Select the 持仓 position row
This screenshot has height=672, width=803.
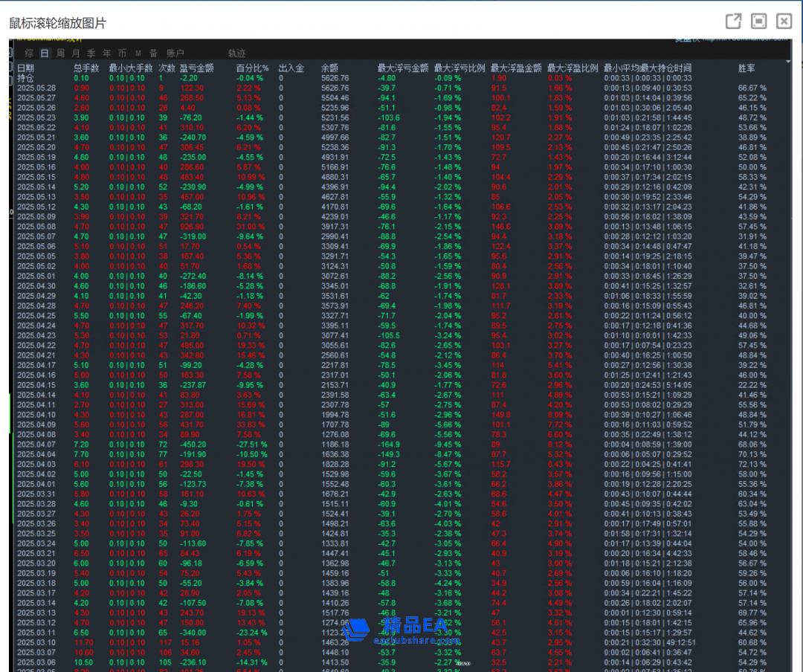26,78
